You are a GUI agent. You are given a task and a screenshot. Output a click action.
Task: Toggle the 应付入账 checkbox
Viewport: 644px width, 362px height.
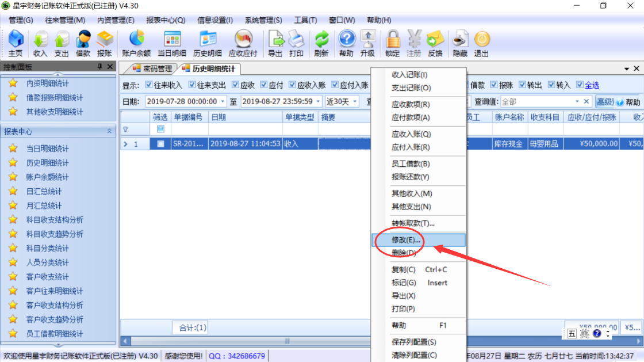(x=335, y=85)
